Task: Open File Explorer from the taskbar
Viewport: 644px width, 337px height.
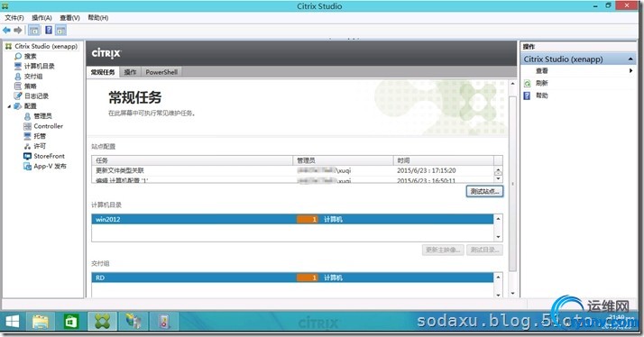Action: (41, 322)
